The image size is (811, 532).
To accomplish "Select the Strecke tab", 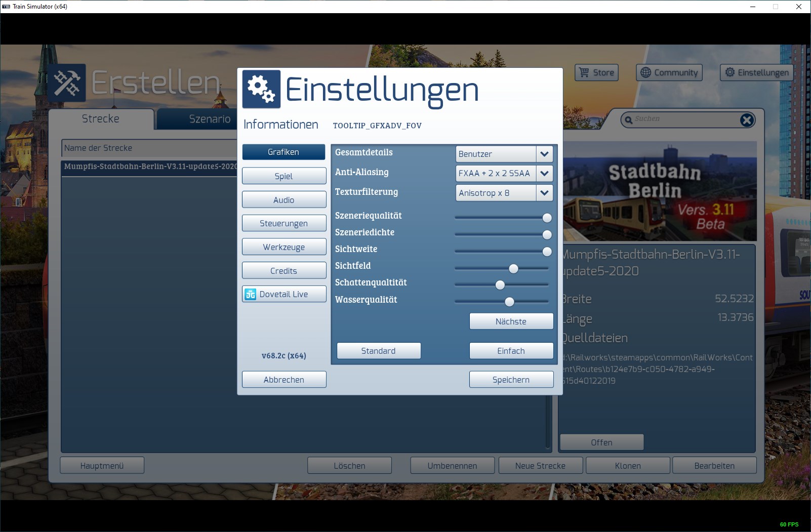I will pyautogui.click(x=101, y=119).
